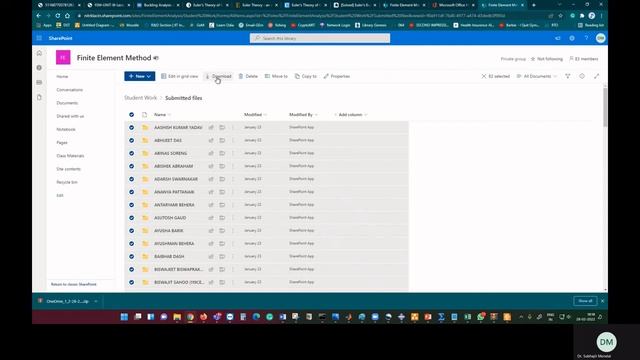640x360 pixels.
Task: Click the Download button in command bar
Action: coord(218,76)
